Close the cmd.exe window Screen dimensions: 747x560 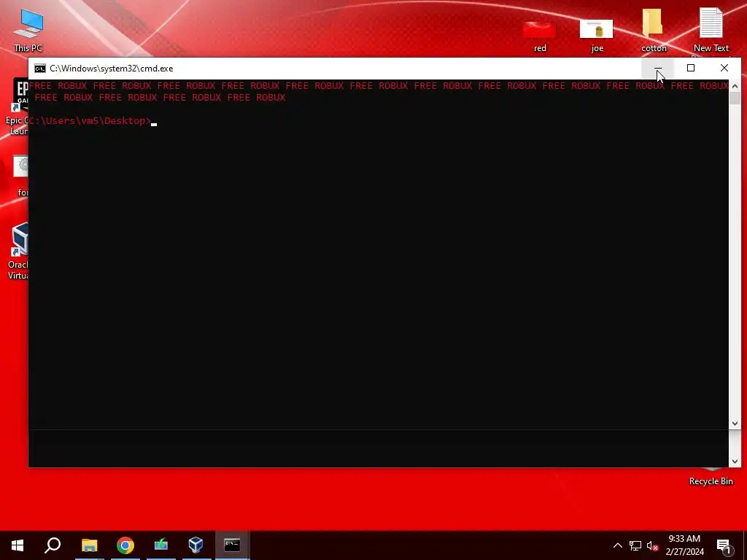pyautogui.click(x=724, y=68)
